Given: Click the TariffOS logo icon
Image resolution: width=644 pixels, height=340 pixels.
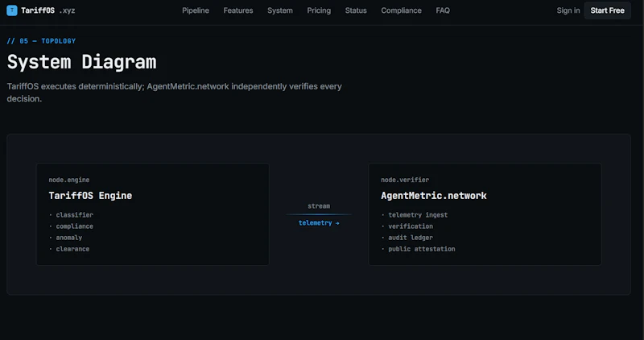Looking at the screenshot, I should pos(12,10).
